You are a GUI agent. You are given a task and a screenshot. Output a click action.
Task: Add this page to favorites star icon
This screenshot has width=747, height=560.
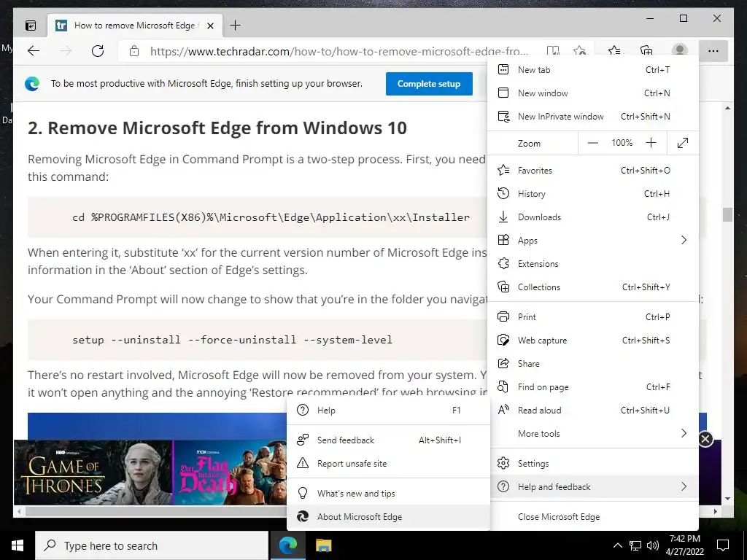click(x=580, y=51)
